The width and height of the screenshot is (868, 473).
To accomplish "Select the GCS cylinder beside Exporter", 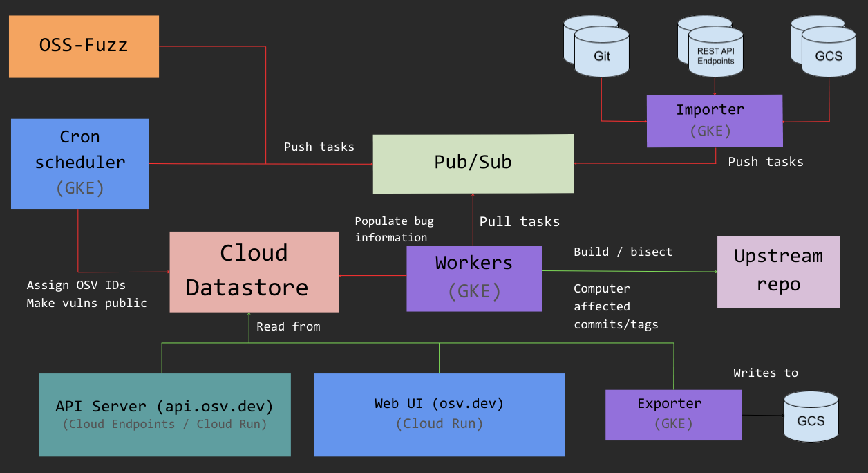I will [811, 416].
